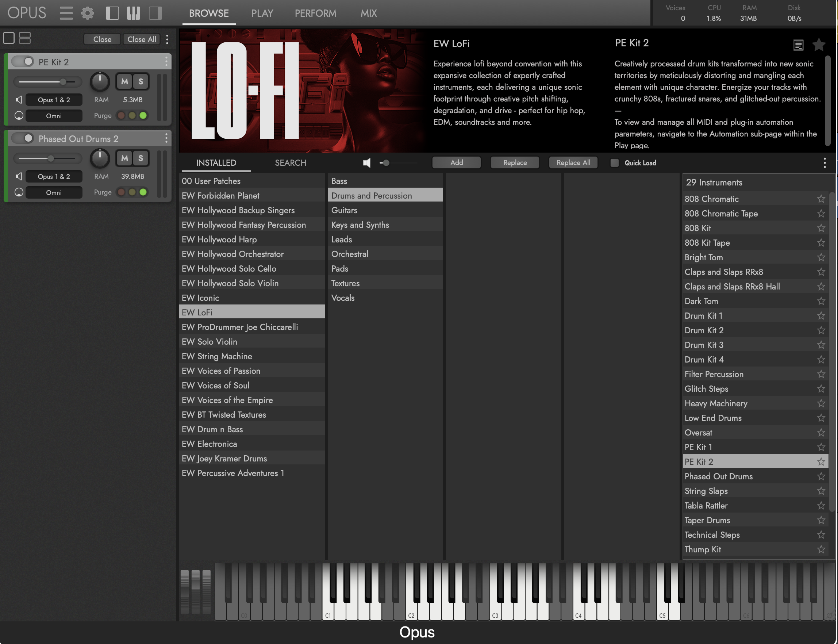Select the Keys and Synths category

pos(385,225)
